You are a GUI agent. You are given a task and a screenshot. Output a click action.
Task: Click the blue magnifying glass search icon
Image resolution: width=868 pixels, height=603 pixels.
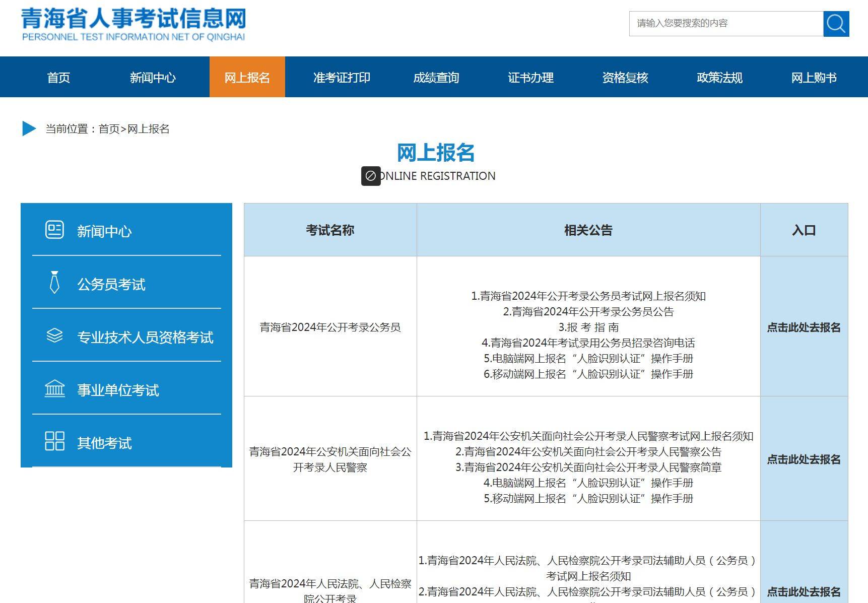836,24
